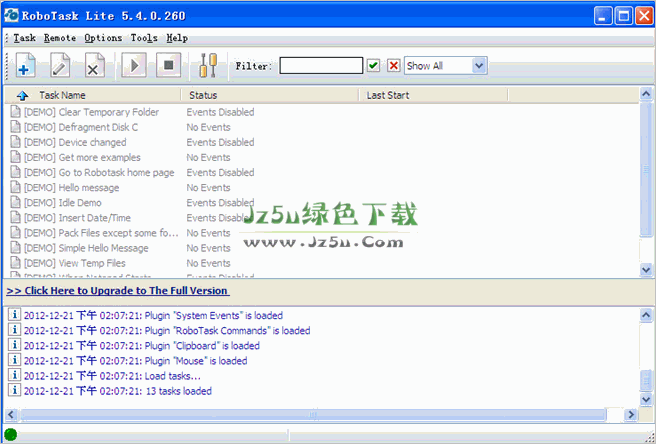Click the document icon beside Hello message
656x444 pixels.
[x=15, y=187]
